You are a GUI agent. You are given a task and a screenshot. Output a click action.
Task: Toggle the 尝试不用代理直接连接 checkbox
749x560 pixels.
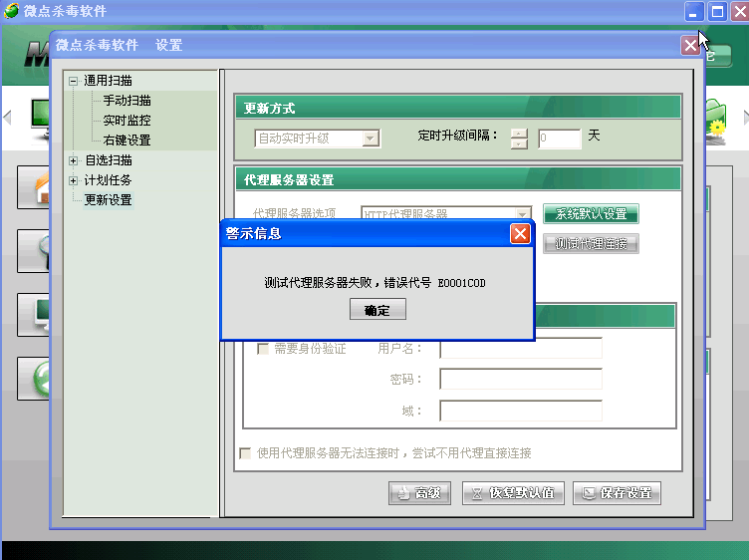tap(245, 453)
